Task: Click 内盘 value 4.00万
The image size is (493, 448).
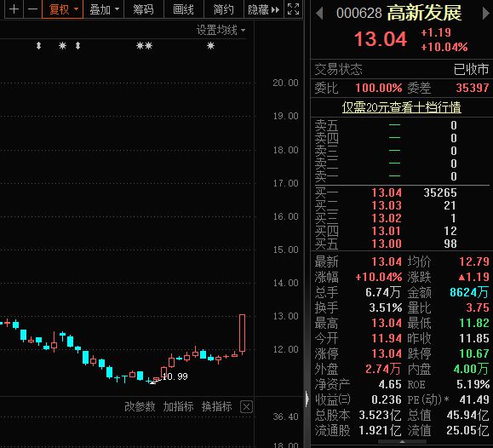Action: pos(471,369)
